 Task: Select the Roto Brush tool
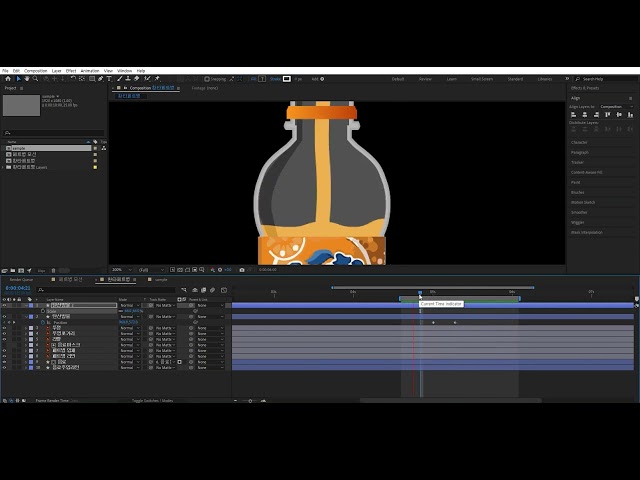tap(147, 79)
